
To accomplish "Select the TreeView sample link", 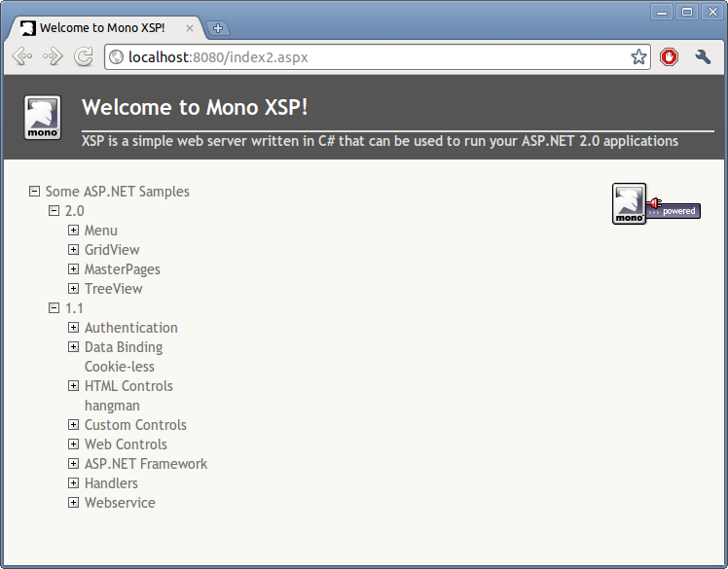I will tap(113, 289).
